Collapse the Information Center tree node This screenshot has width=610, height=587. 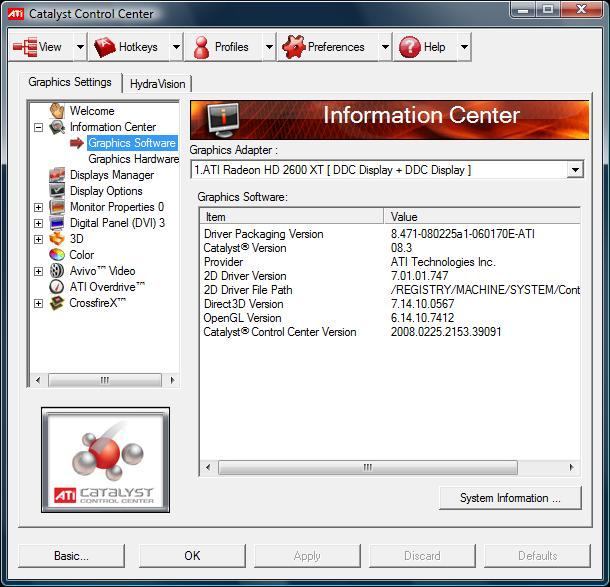pyautogui.click(x=38, y=127)
